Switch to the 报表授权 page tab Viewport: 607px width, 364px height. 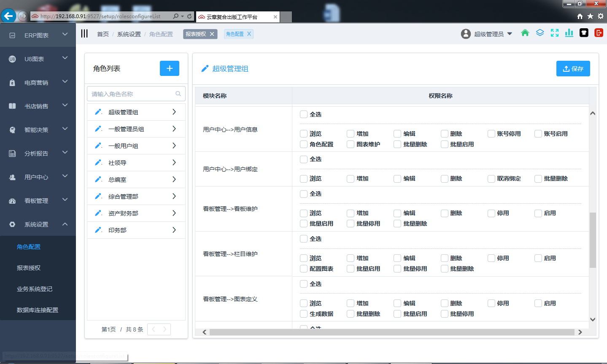pos(196,34)
